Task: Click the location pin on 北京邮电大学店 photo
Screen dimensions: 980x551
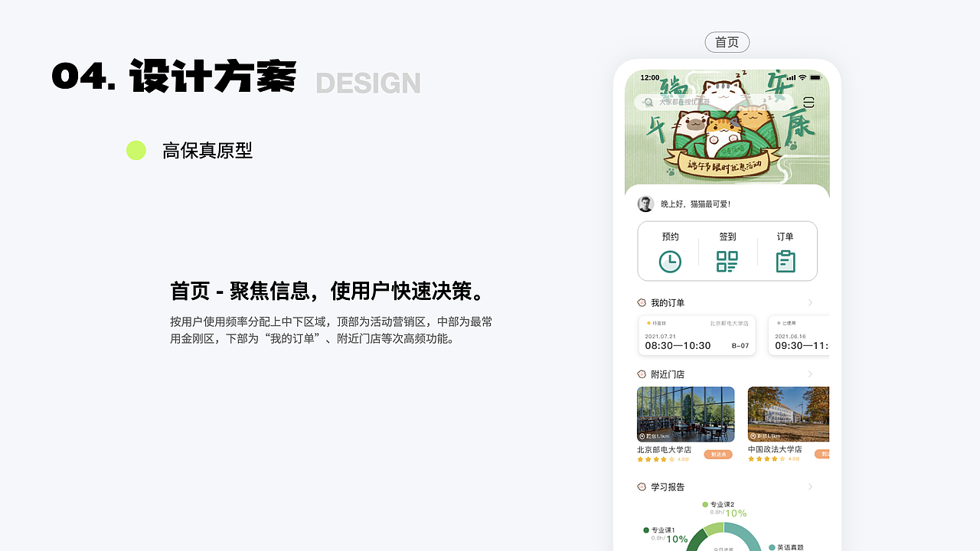Action: (x=642, y=436)
